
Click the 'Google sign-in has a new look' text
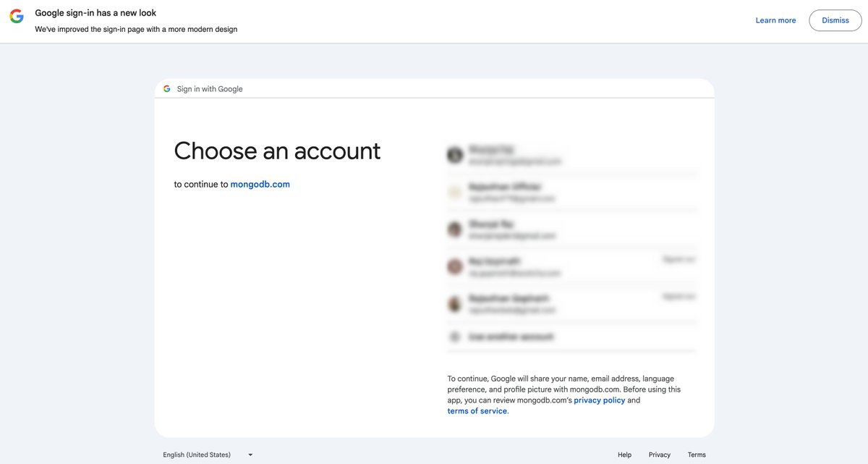pyautogui.click(x=95, y=13)
